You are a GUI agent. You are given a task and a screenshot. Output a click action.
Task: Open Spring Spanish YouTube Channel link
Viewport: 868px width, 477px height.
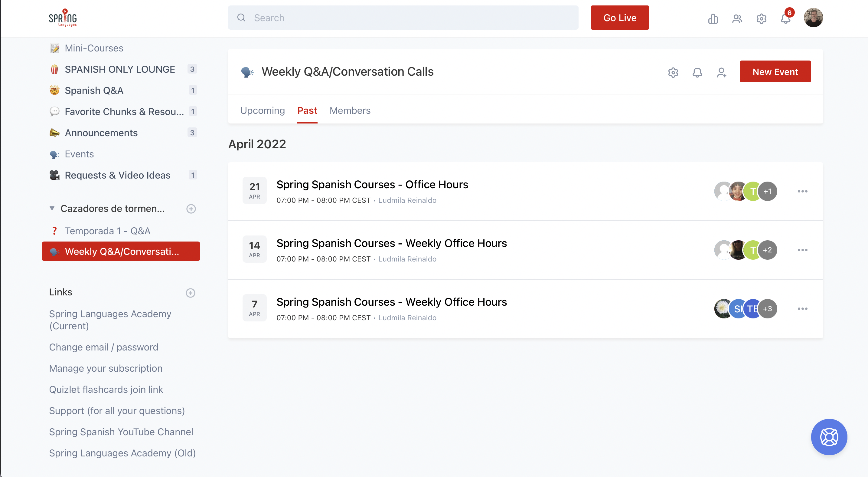click(121, 432)
